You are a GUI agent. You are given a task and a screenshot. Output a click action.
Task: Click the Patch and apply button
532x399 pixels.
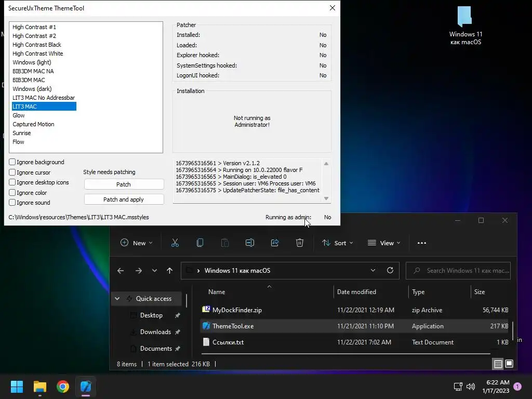(124, 199)
